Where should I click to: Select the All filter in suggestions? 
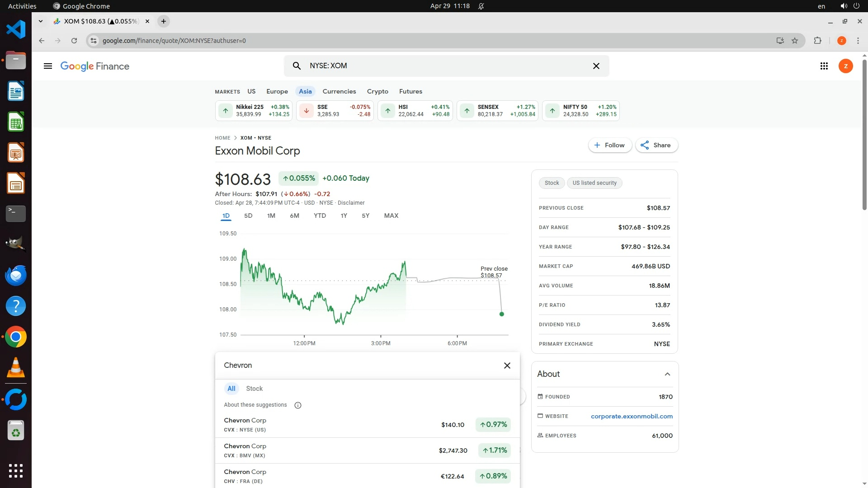click(x=231, y=389)
